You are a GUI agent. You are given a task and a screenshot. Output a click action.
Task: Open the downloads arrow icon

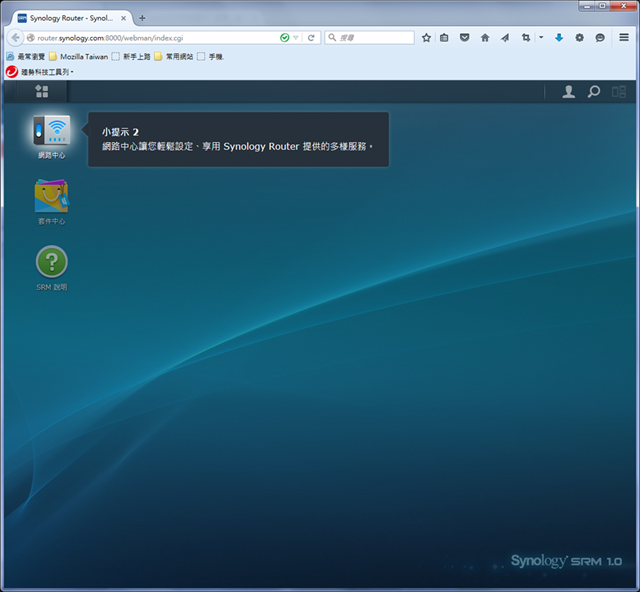click(x=559, y=38)
